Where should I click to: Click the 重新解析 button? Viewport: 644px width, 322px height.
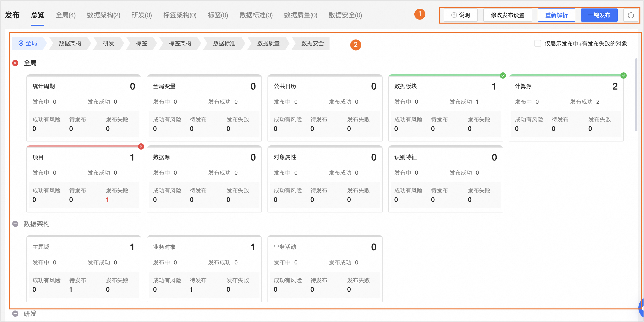(x=556, y=15)
